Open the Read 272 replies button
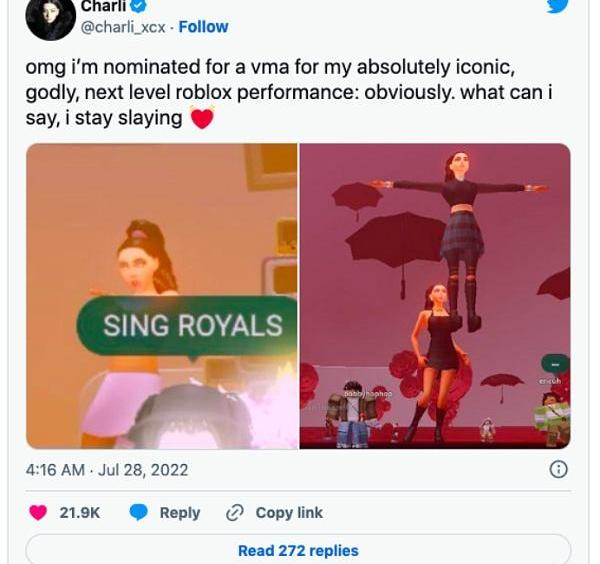The height and width of the screenshot is (564, 600). coord(298,550)
